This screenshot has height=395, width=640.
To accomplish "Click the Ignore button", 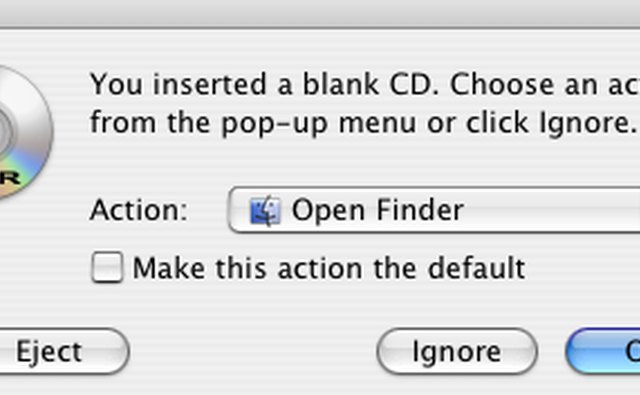I will coord(457,351).
